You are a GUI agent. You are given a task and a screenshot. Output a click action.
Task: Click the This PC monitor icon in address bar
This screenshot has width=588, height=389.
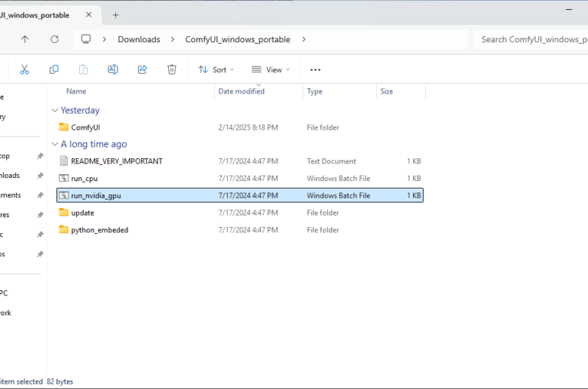point(86,39)
